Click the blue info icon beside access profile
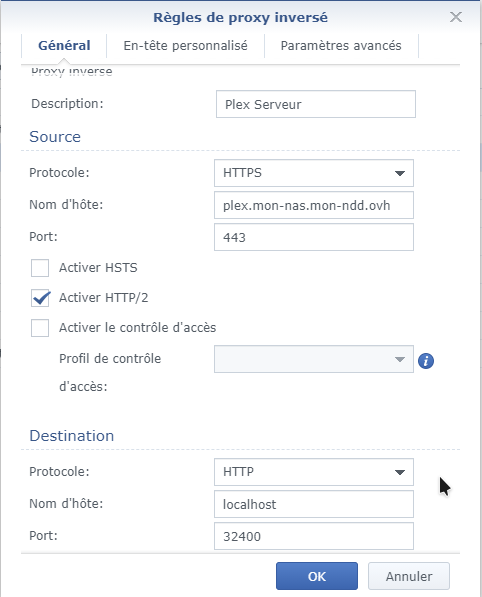482x597 pixels. (426, 361)
